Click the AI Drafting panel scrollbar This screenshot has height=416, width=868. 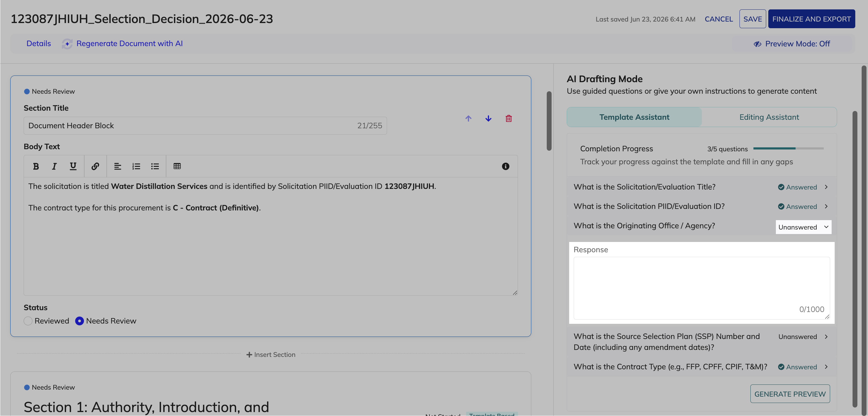[855, 259]
